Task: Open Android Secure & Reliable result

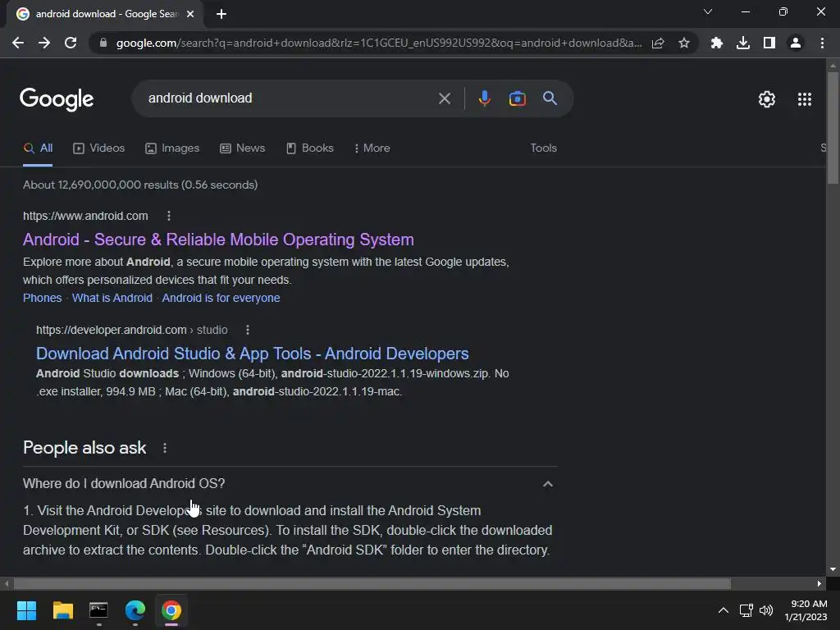Action: coord(218,240)
